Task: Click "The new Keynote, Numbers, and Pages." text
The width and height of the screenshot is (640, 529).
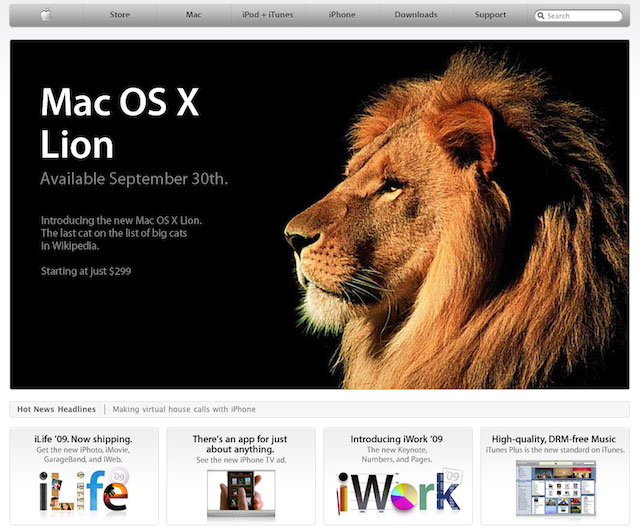Action: pyautogui.click(x=397, y=454)
